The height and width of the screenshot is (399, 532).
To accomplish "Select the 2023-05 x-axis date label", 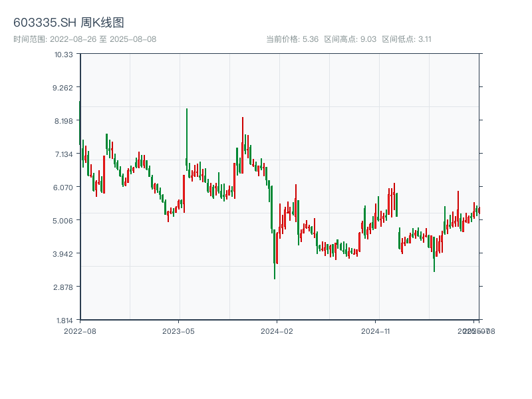I will (x=178, y=331).
